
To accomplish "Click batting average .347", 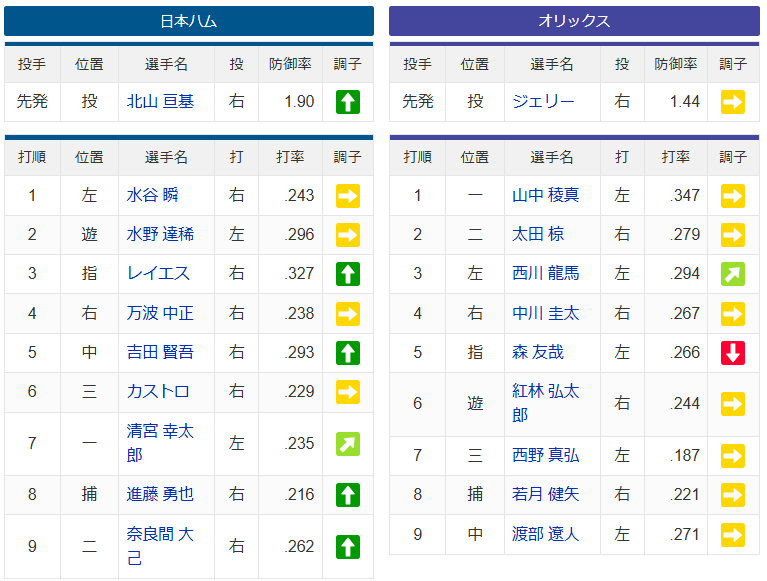I will 684,195.
